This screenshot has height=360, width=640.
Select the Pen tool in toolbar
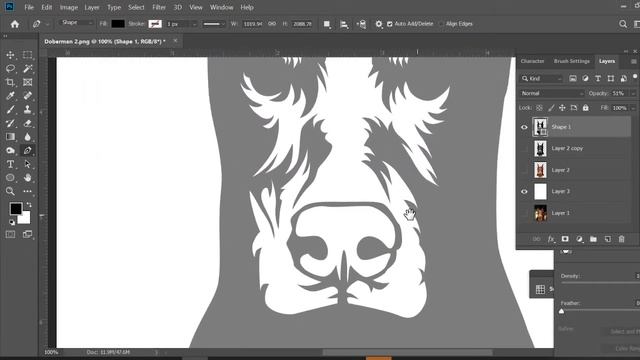point(27,150)
